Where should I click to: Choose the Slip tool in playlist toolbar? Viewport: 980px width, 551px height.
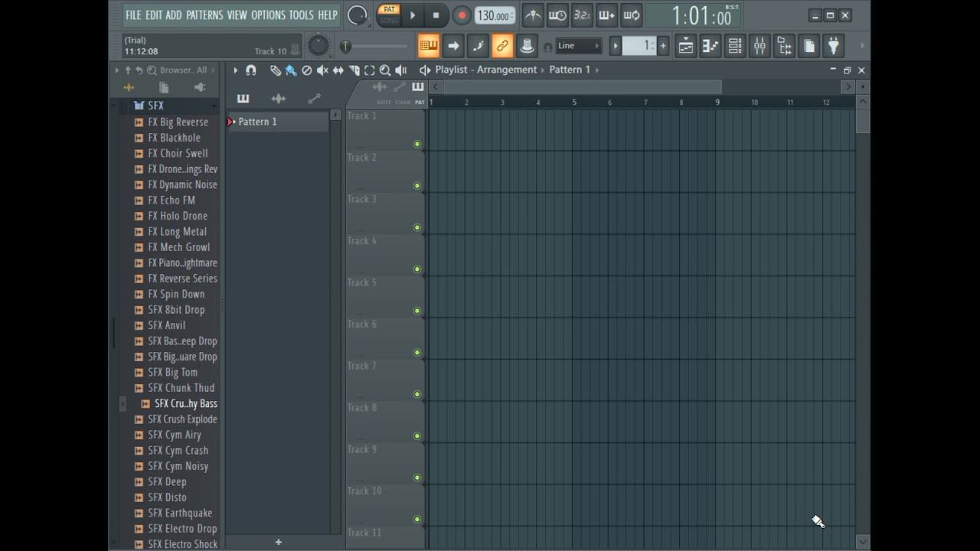[338, 70]
